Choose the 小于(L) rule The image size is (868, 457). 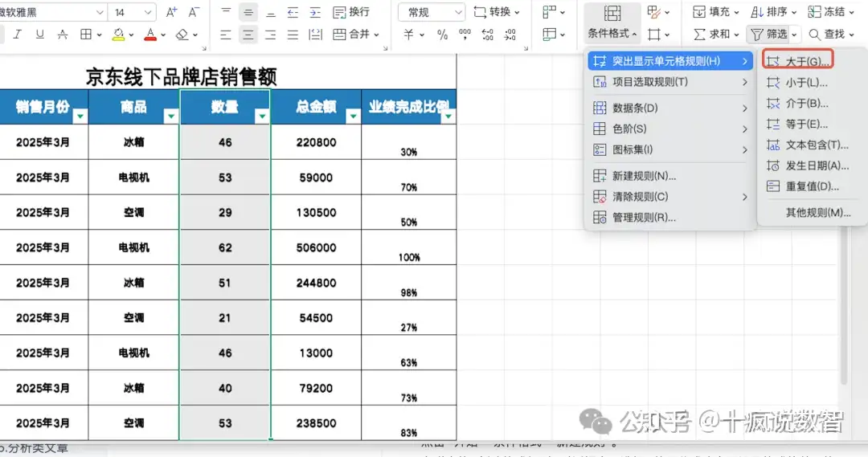click(810, 83)
